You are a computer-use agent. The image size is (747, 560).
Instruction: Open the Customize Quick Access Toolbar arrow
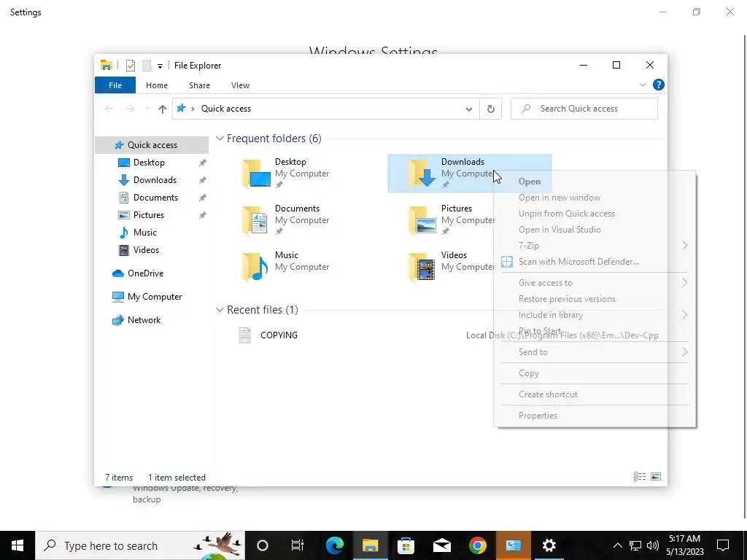tap(160, 66)
